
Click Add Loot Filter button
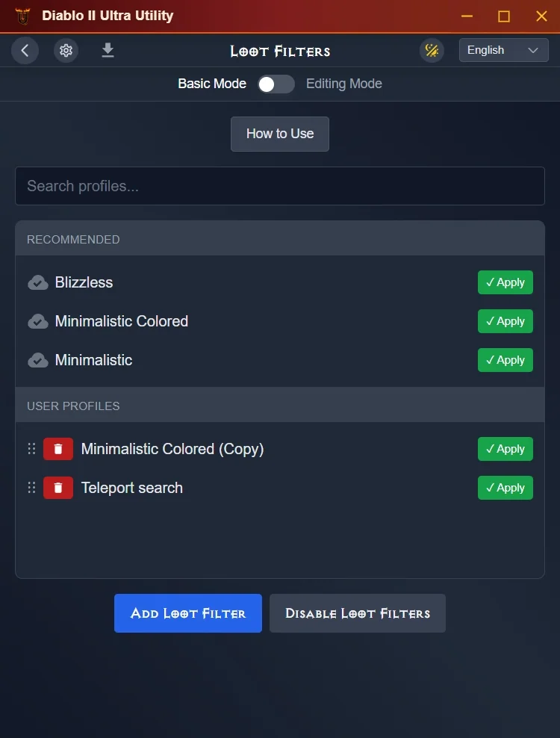187,613
